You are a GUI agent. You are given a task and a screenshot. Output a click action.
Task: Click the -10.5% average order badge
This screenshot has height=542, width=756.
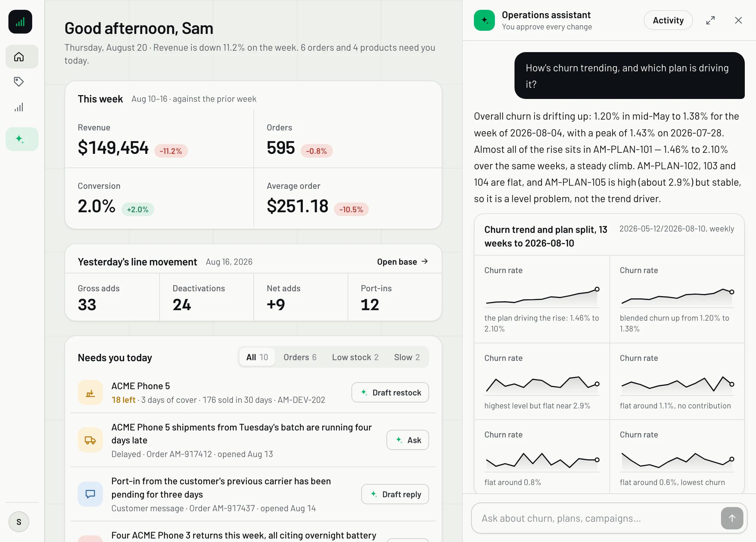tap(351, 209)
